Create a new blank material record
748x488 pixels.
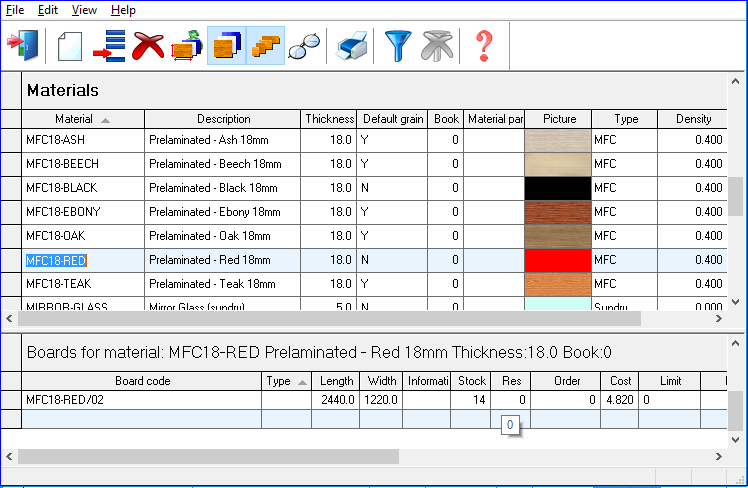(70, 46)
